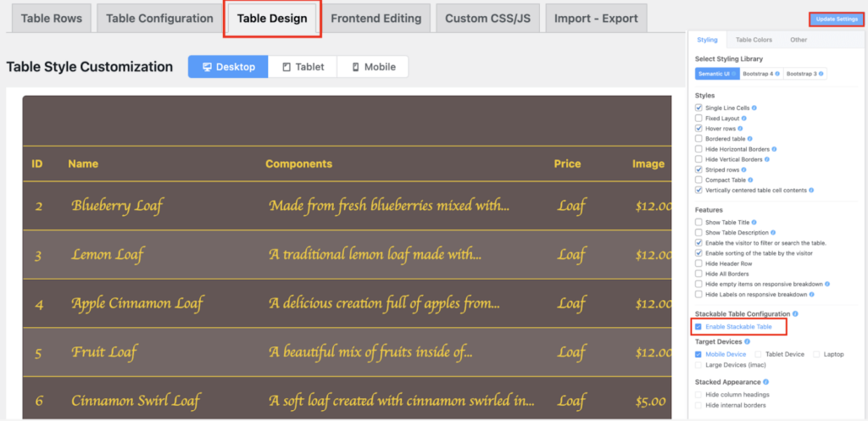Enable the Fixed Layout checkbox
Viewport: 868px width, 421px height.
[698, 119]
